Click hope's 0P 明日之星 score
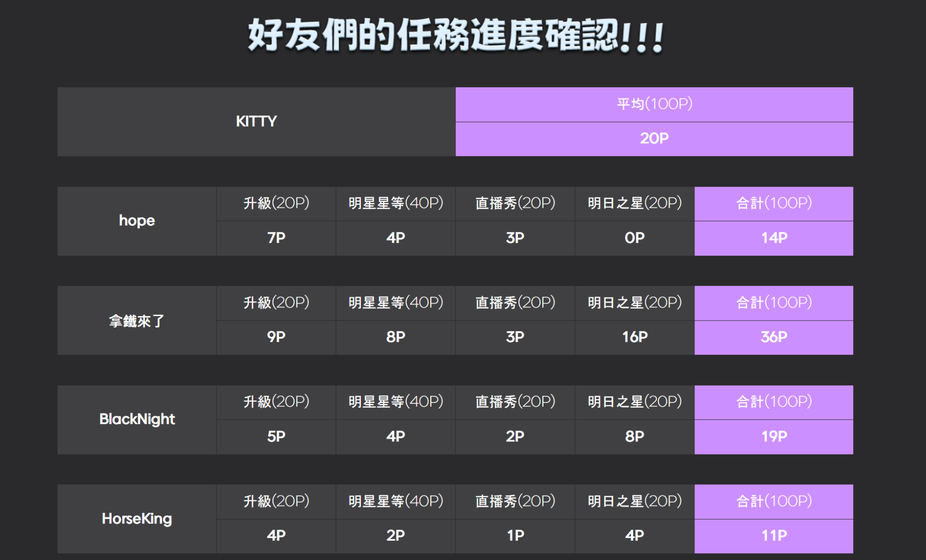Screen dimensions: 926x560 tap(634, 238)
